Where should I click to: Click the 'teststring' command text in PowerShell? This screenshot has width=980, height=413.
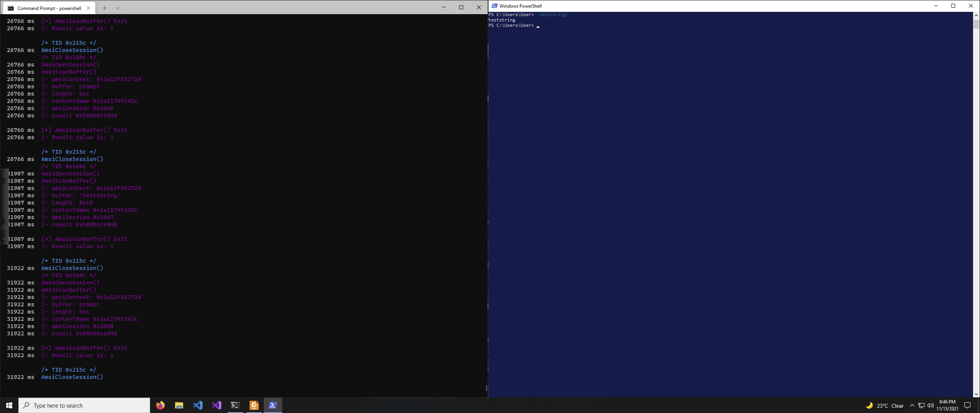point(553,15)
